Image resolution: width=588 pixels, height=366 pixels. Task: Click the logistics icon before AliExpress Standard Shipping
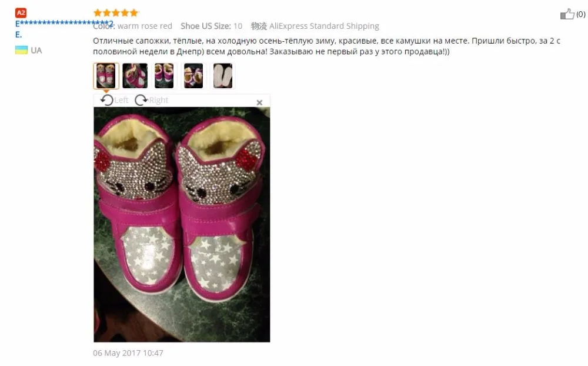tap(259, 26)
